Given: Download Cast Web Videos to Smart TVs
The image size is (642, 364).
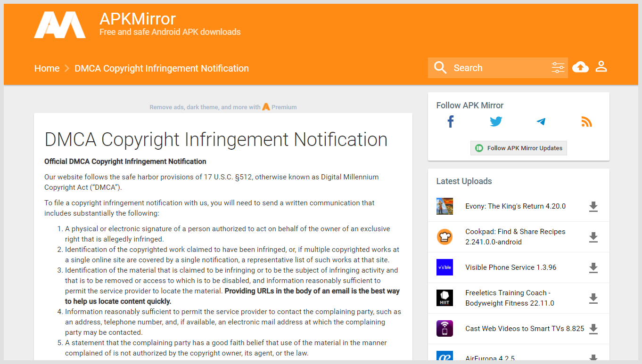Looking at the screenshot, I should tap(593, 329).
